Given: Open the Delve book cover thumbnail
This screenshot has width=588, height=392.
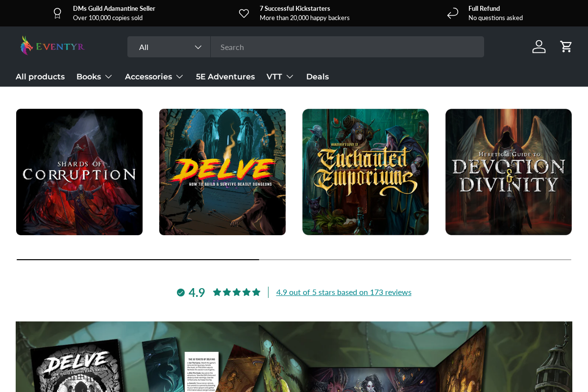Looking at the screenshot, I should (x=222, y=171).
